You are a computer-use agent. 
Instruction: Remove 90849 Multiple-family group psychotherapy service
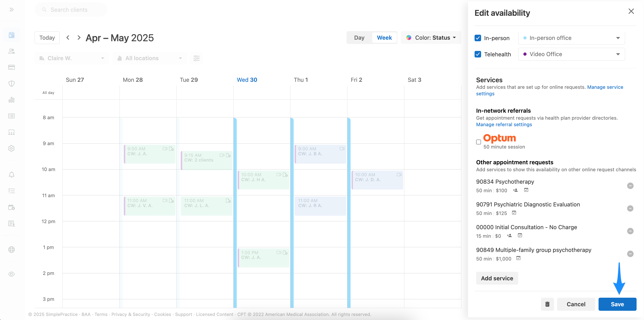click(630, 254)
